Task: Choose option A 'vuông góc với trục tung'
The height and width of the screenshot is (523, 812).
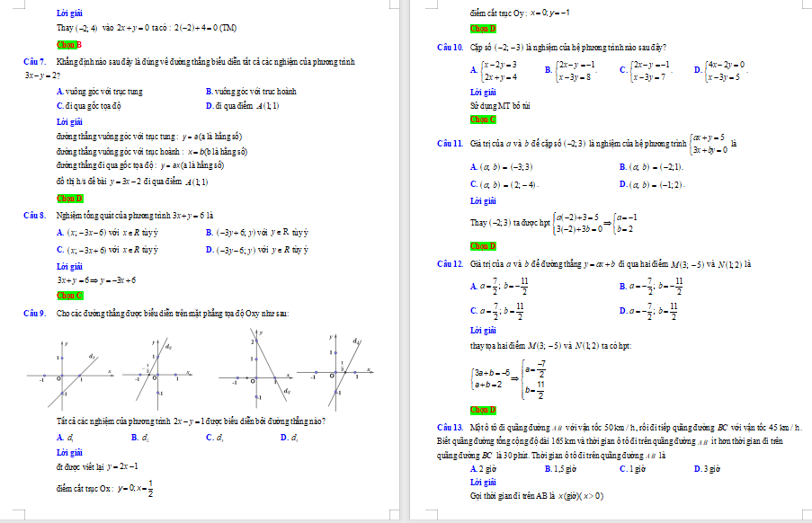Action: pyautogui.click(x=99, y=92)
